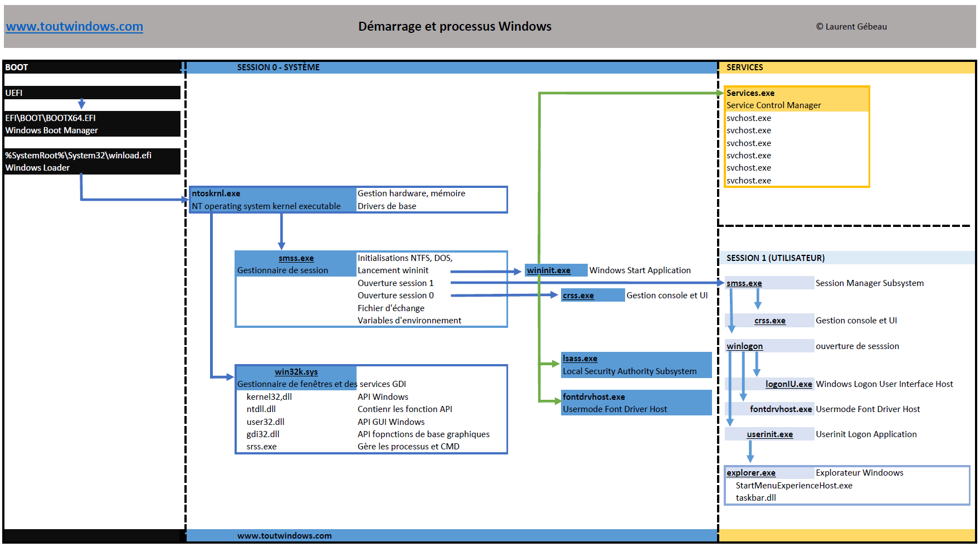Select the lsass.exe Local Security Authority box

(x=636, y=365)
